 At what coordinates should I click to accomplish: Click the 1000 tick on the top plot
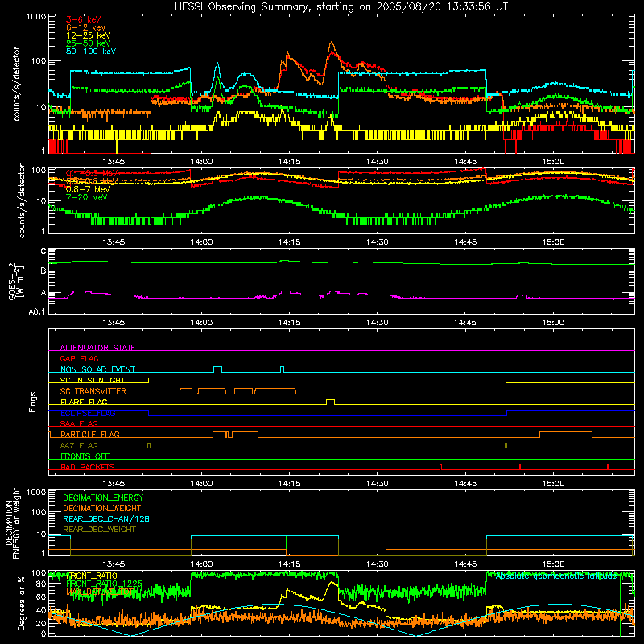coord(36,17)
